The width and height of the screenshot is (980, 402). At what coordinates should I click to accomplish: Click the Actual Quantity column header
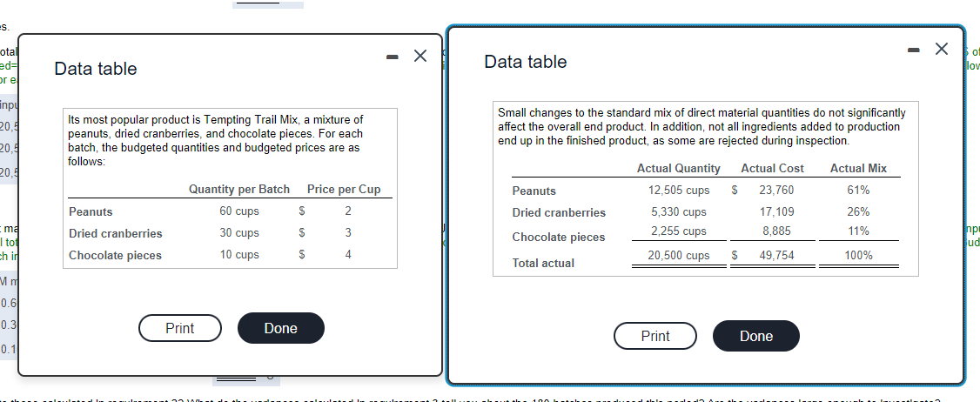coord(678,168)
